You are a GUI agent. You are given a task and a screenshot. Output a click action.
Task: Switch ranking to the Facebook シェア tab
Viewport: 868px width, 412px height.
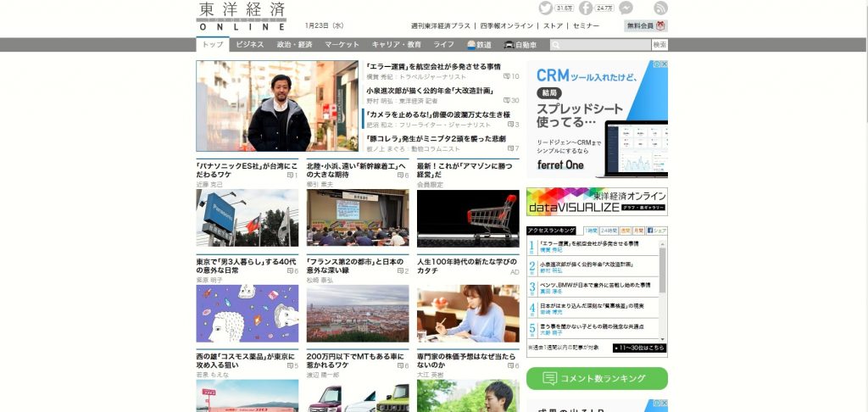[x=657, y=231]
